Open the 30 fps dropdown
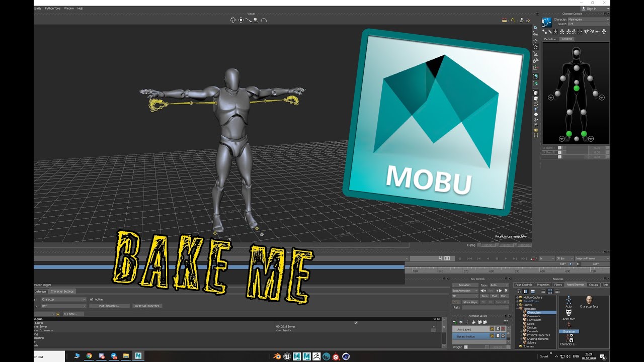The image size is (644, 362). coord(565,258)
